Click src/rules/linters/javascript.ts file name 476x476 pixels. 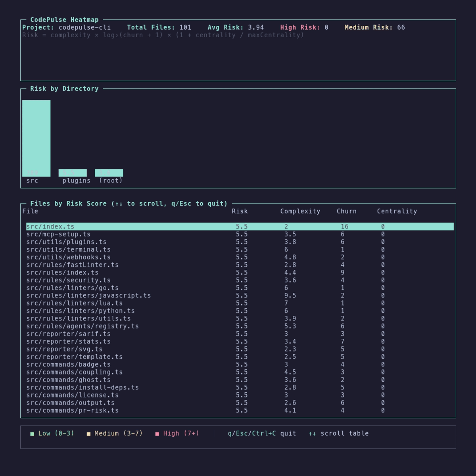(x=88, y=296)
